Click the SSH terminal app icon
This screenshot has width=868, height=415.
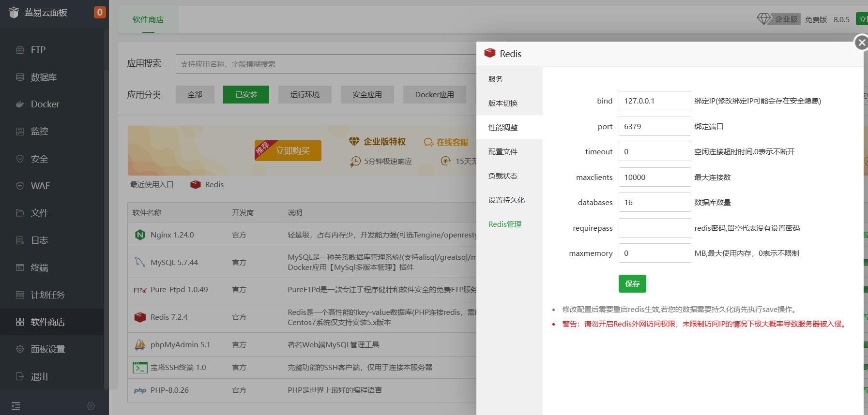point(140,368)
